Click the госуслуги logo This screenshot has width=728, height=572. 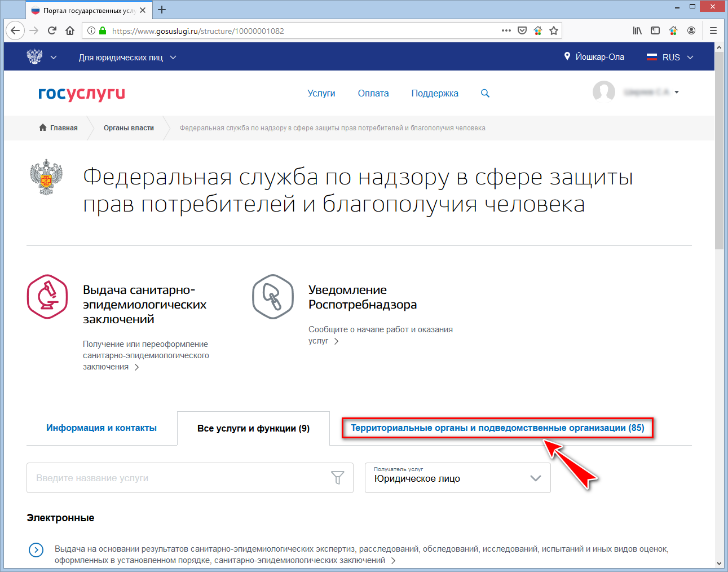(x=82, y=94)
